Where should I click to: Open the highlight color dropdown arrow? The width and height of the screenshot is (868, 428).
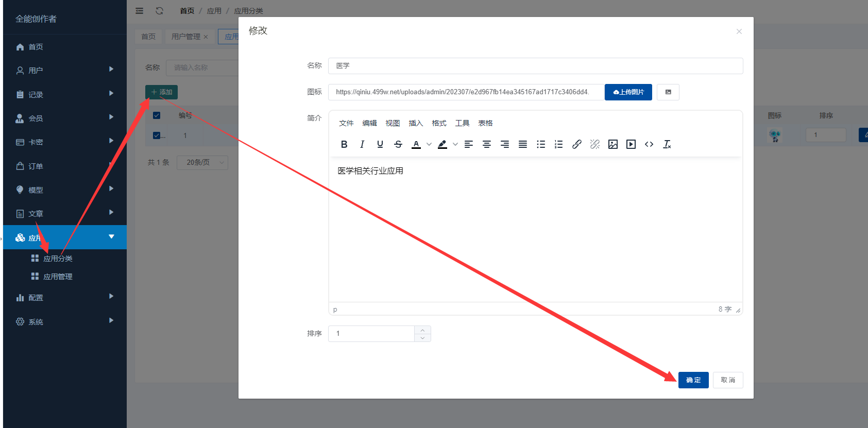tap(455, 144)
